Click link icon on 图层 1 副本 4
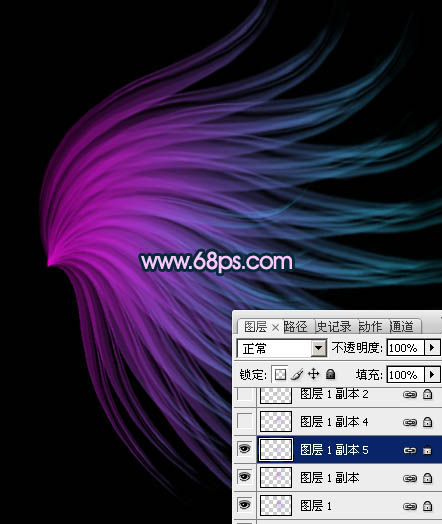Screen dimensions: 442x524 coord(410,422)
